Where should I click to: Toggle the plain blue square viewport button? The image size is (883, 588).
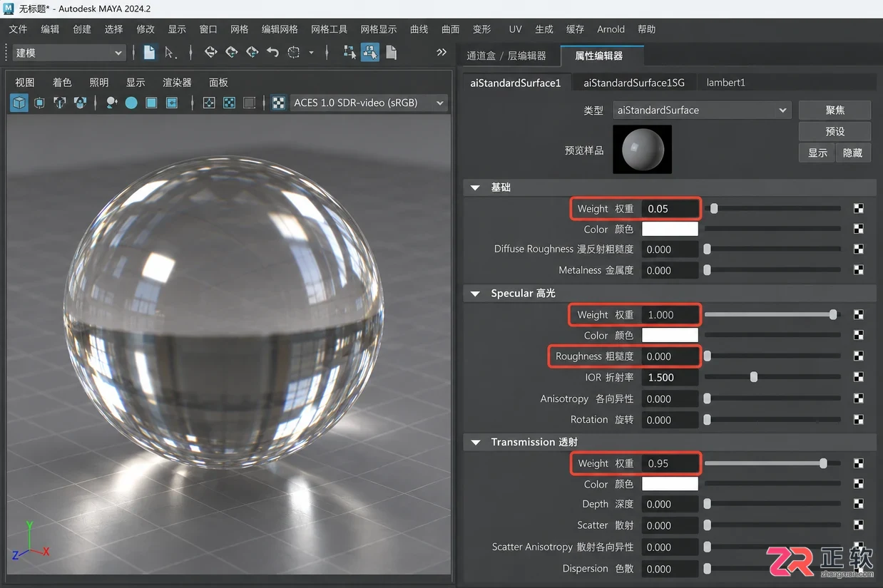coord(151,103)
